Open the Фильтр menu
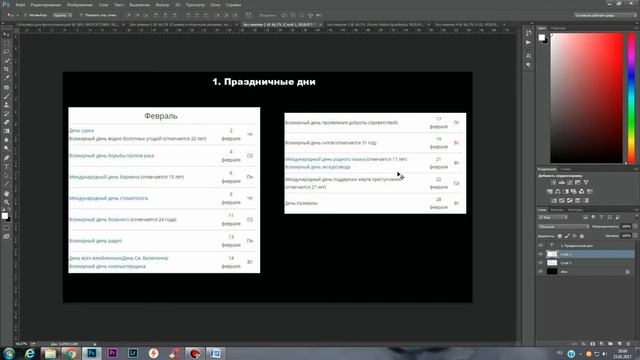Viewport: 640px width, 360px height. 162,5
